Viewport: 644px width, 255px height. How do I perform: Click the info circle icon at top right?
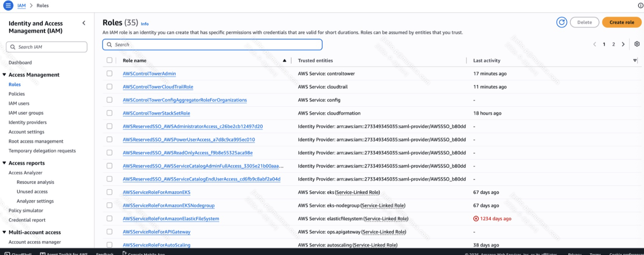tap(640, 6)
